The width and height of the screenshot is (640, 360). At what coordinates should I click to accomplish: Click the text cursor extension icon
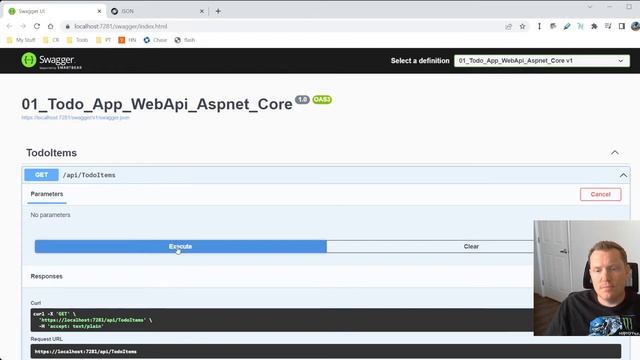pyautogui.click(x=539, y=26)
